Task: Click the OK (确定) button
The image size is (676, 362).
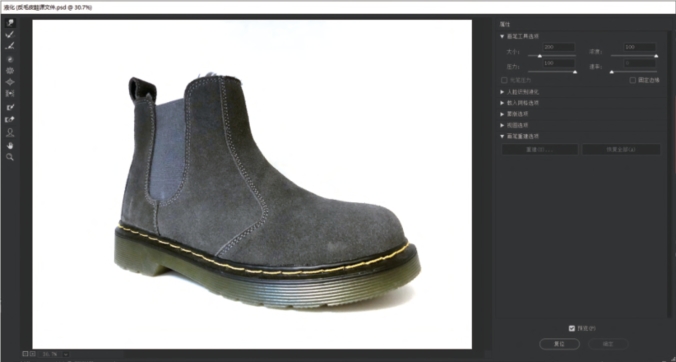Action: click(x=608, y=344)
